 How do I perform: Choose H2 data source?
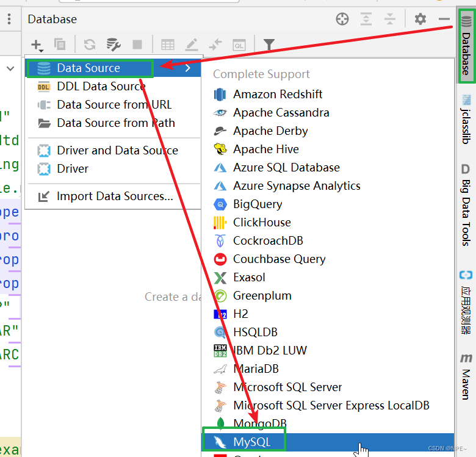click(x=328, y=314)
